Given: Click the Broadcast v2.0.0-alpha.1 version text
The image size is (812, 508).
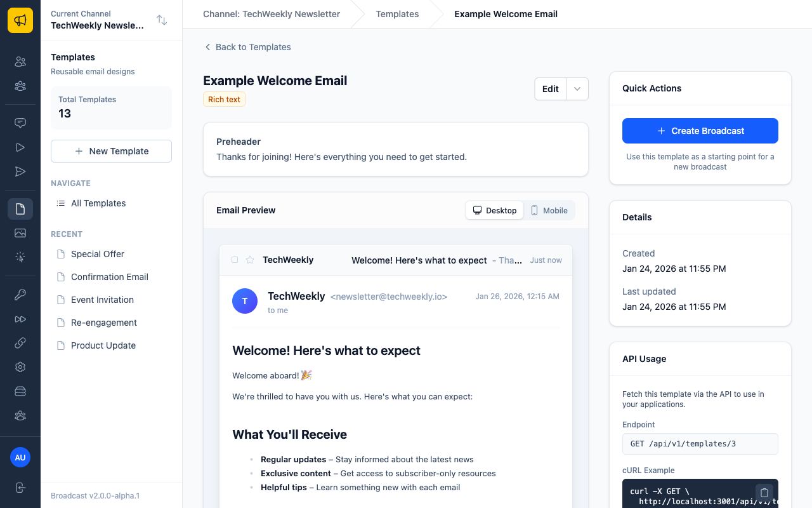Looking at the screenshot, I should pos(95,496).
